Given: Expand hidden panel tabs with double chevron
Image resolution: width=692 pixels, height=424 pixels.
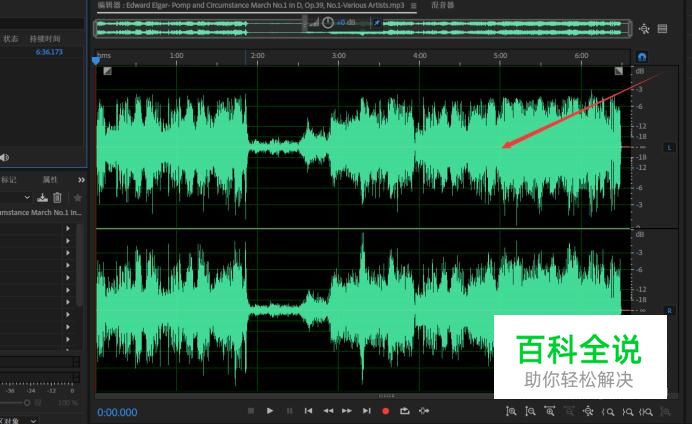Looking at the screenshot, I should pos(81,180).
